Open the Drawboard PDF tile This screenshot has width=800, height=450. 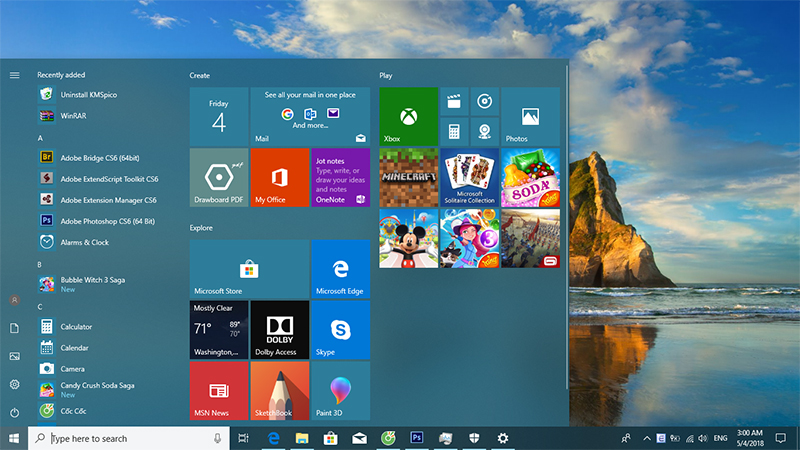(x=219, y=178)
